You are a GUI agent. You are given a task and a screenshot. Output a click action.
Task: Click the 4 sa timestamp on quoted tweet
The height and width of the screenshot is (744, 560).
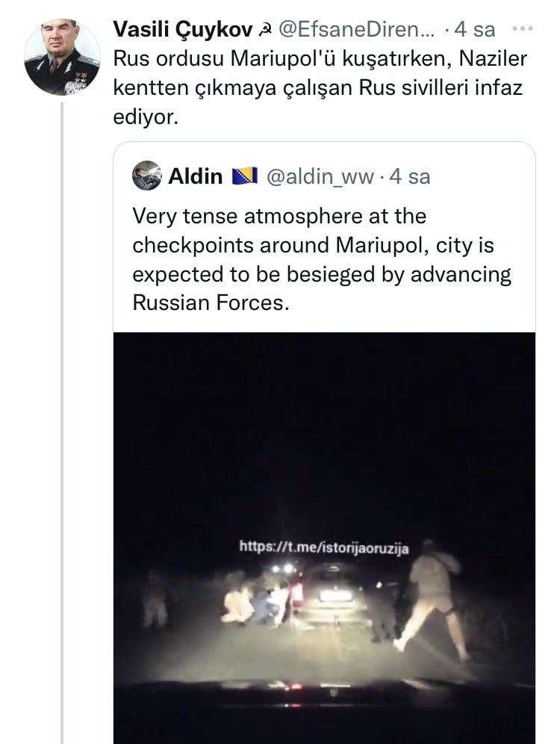(x=410, y=176)
